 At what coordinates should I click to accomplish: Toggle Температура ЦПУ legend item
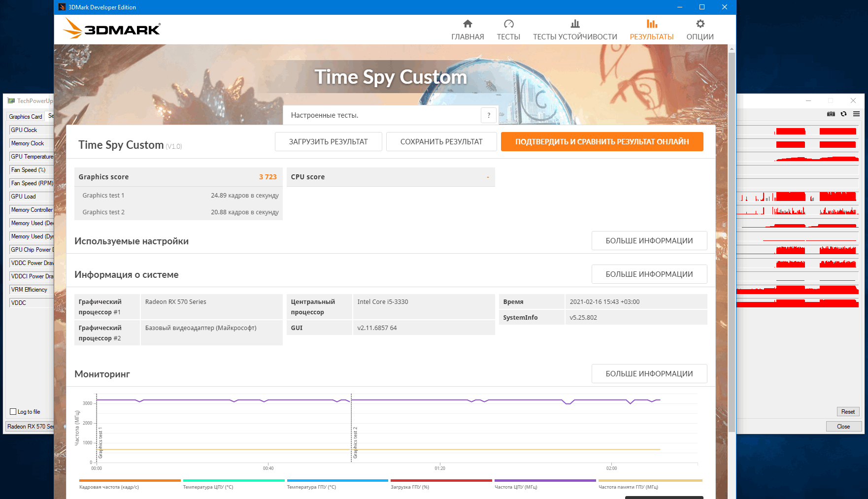click(x=234, y=484)
